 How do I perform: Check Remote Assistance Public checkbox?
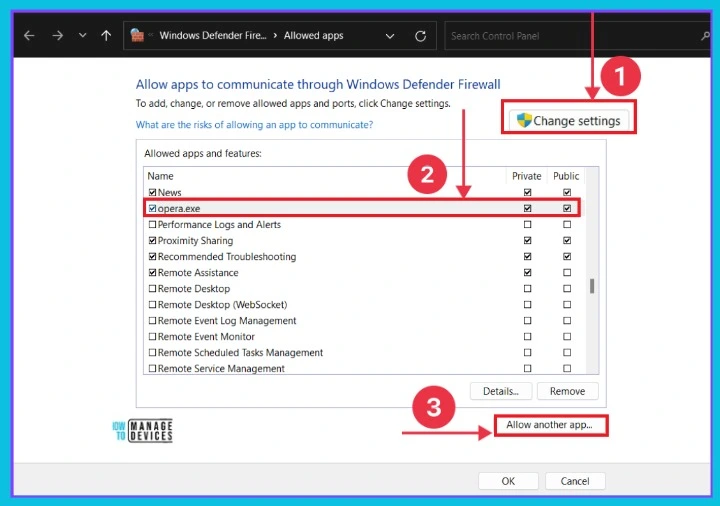pos(567,273)
